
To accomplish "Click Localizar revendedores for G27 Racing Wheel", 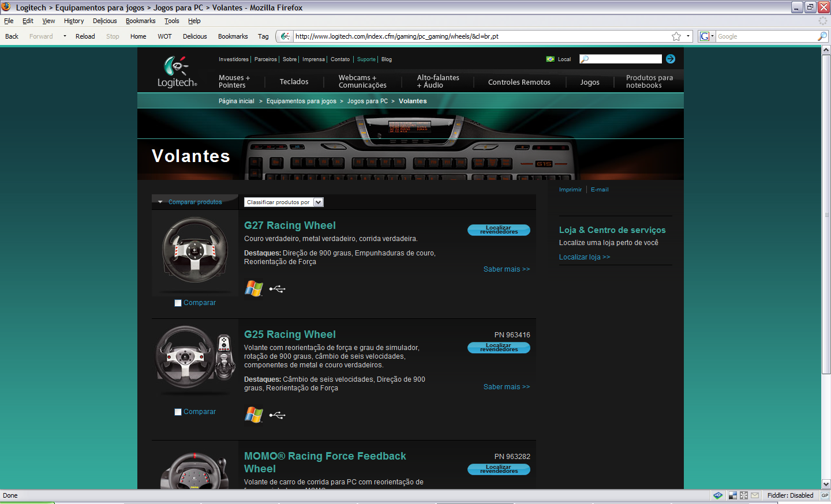I will pyautogui.click(x=499, y=230).
